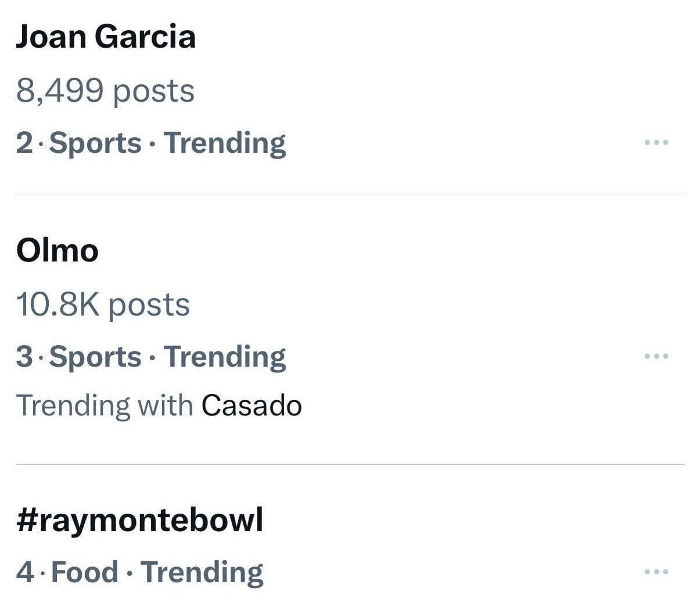Open more options for Olmo trend
700x595 pixels.
[656, 356]
